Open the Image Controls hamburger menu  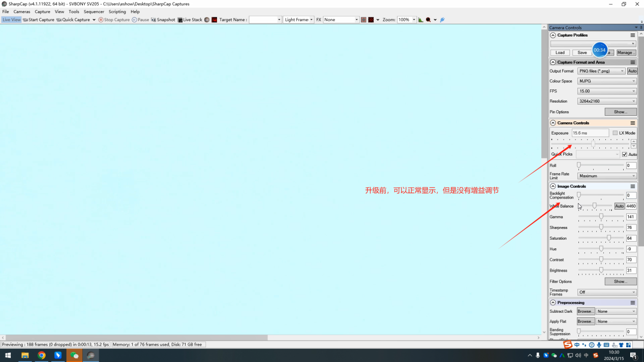[x=633, y=186]
